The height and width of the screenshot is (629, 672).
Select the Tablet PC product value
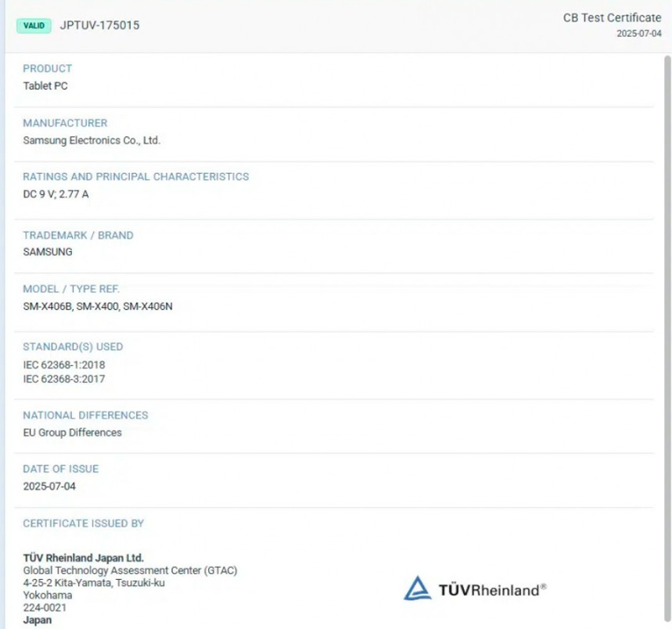tap(45, 86)
